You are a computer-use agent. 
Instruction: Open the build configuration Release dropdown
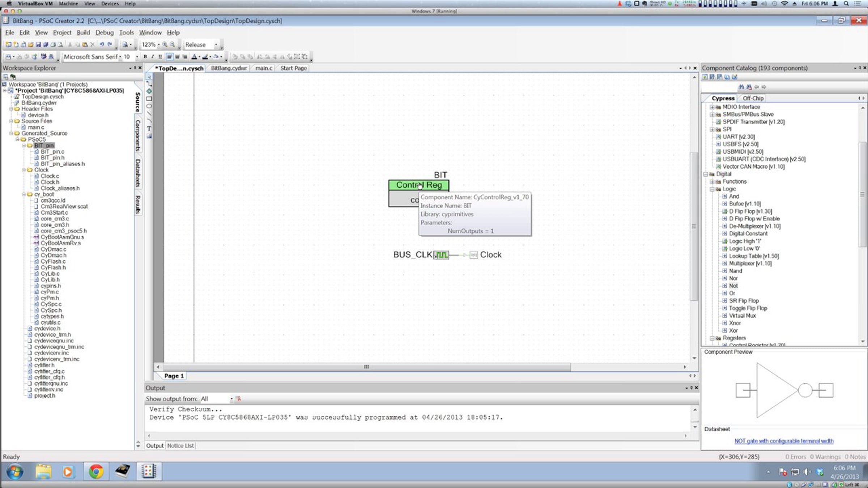pyautogui.click(x=216, y=45)
